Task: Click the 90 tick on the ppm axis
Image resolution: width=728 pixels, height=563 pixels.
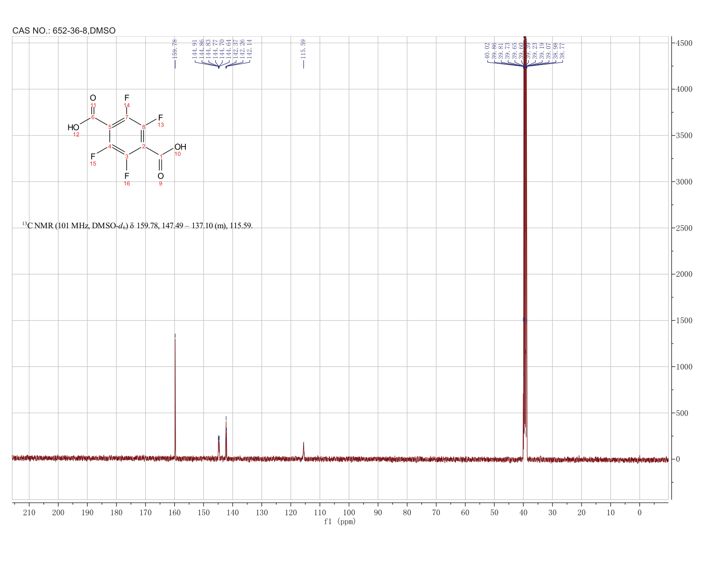Action: (x=378, y=513)
